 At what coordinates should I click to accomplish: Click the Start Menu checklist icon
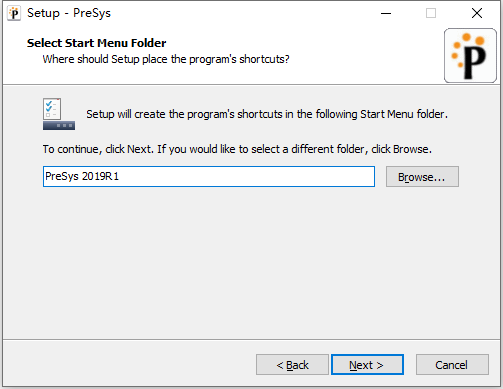[59, 114]
